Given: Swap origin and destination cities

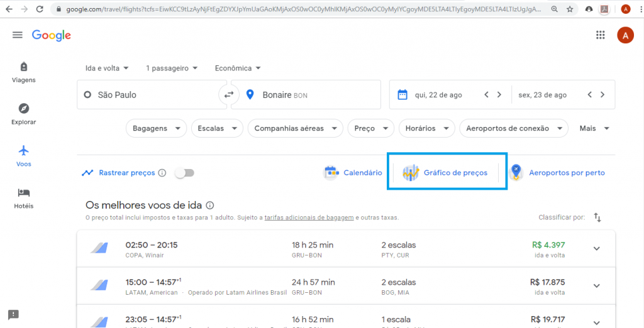Looking at the screenshot, I should pos(229,95).
